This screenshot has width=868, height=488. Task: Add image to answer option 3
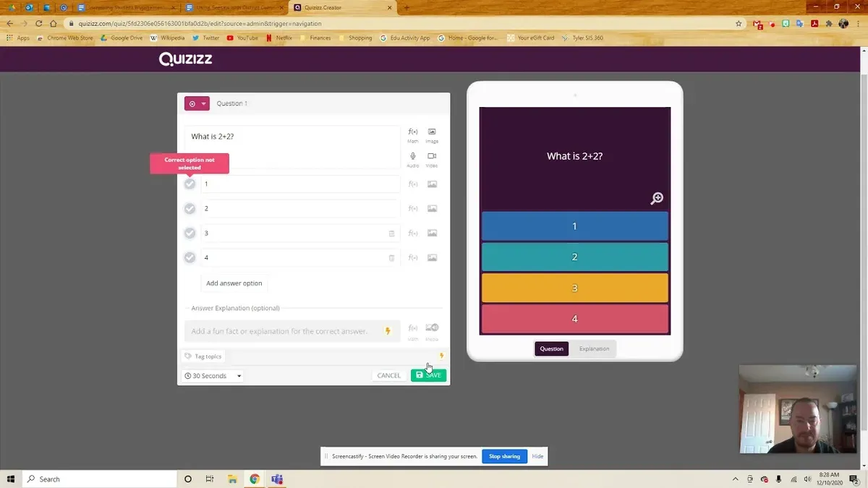click(x=432, y=233)
